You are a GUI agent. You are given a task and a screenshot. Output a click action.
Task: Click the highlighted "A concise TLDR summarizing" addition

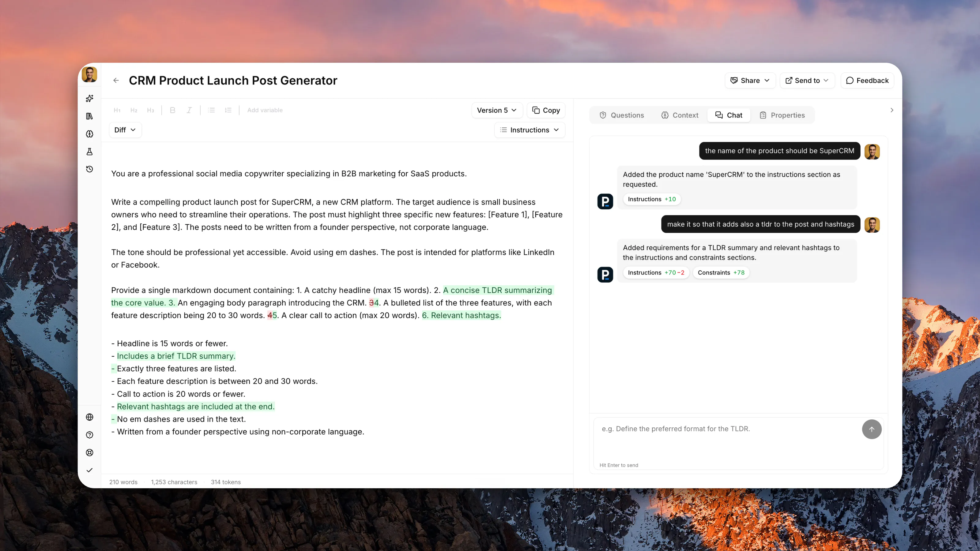tap(497, 290)
